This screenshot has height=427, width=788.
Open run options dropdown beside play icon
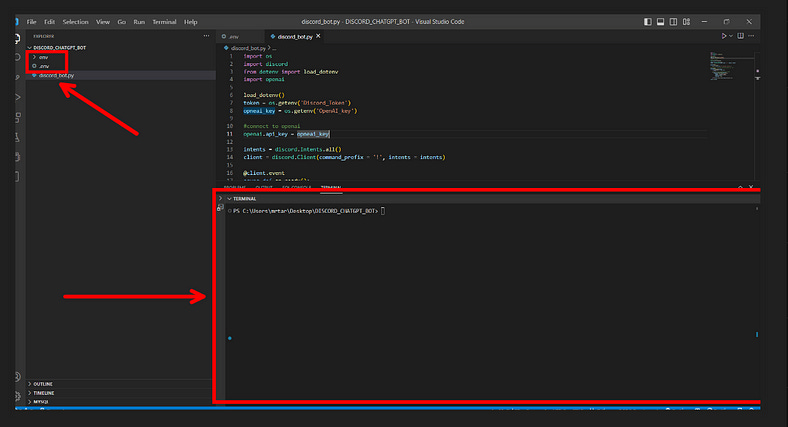731,36
